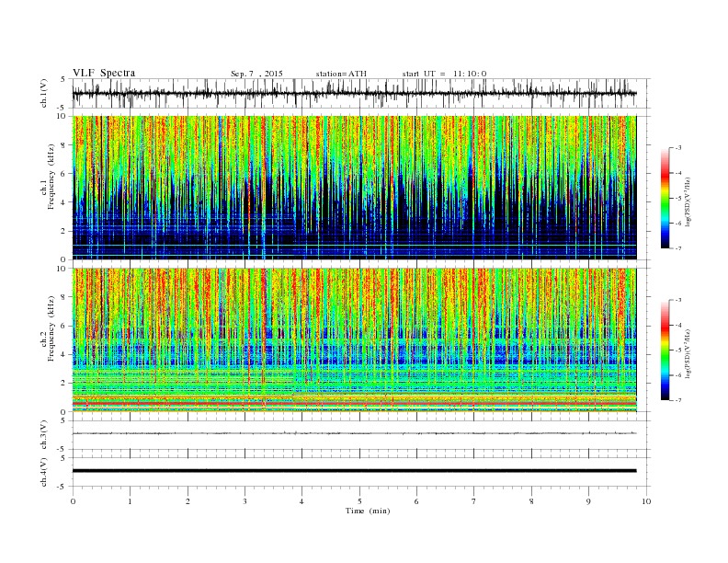Click the "-7" tick on ch.2 colorbar
The width and height of the screenshot is (728, 563).
pyautogui.click(x=678, y=400)
